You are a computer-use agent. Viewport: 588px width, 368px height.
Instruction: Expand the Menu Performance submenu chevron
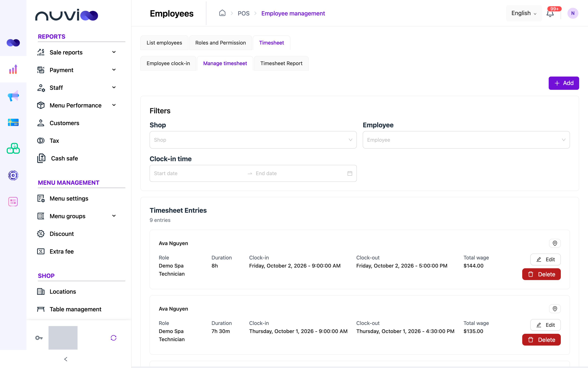coord(114,105)
